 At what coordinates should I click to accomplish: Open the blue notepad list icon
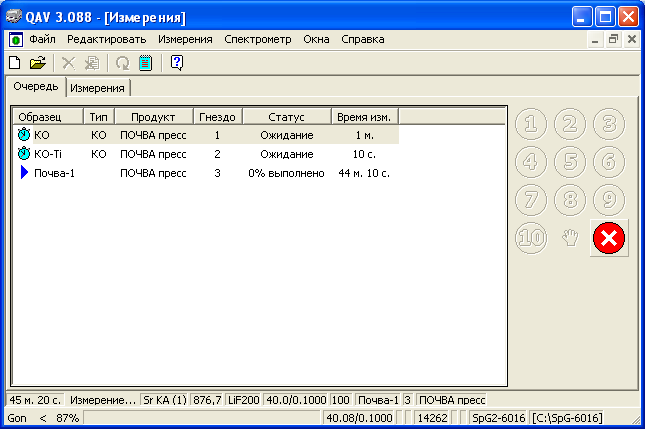click(145, 63)
